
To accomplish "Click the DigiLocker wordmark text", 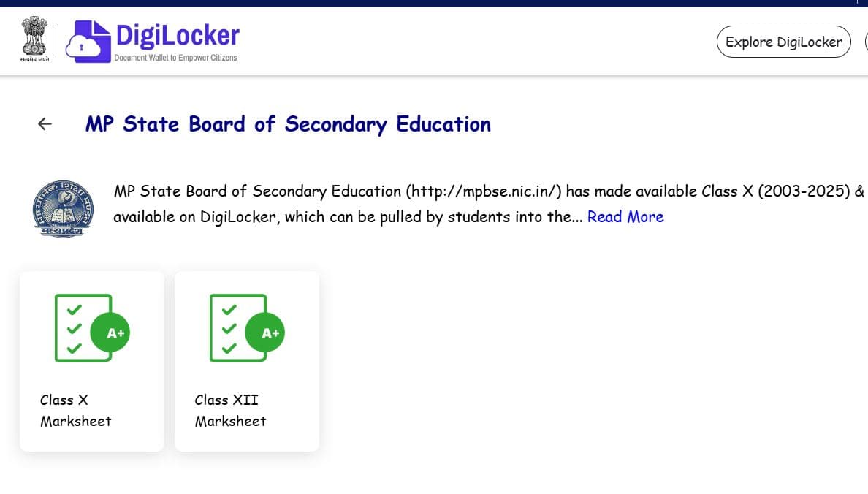I will pyautogui.click(x=178, y=35).
